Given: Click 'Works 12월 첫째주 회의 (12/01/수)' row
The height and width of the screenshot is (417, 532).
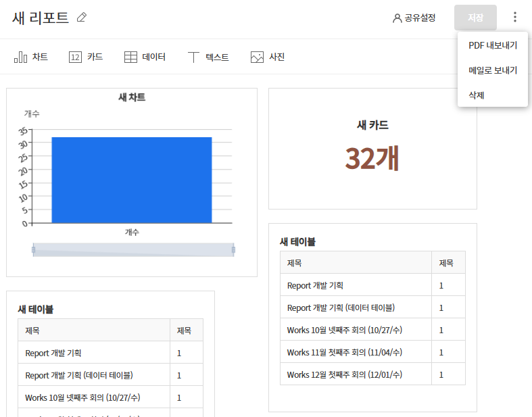Looking at the screenshot, I should pyautogui.click(x=344, y=374).
